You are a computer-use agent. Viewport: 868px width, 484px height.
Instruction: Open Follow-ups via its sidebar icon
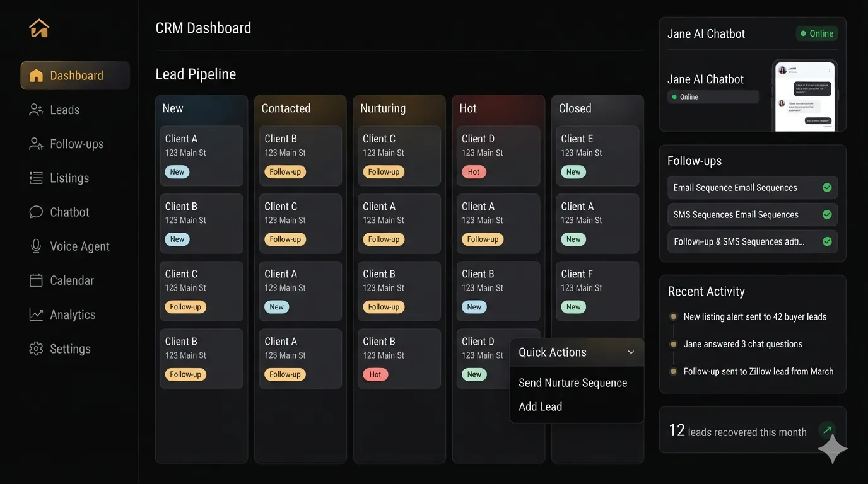click(36, 144)
